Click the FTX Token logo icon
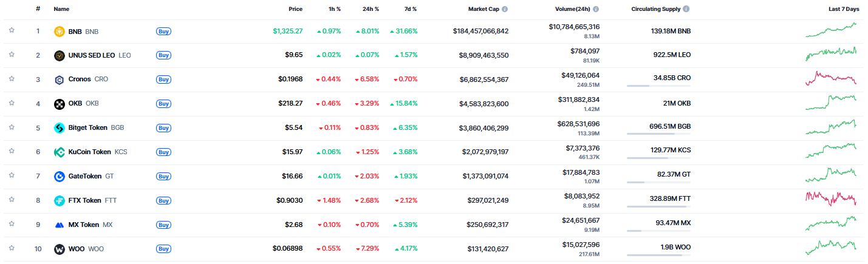Image resolution: width=868 pixels, height=264 pixels. pyautogui.click(x=60, y=201)
